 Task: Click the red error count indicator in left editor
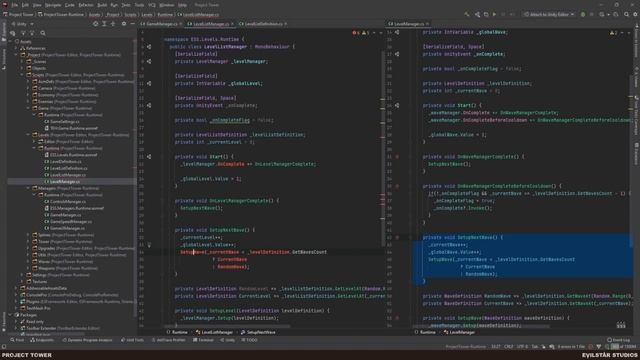coord(356,33)
